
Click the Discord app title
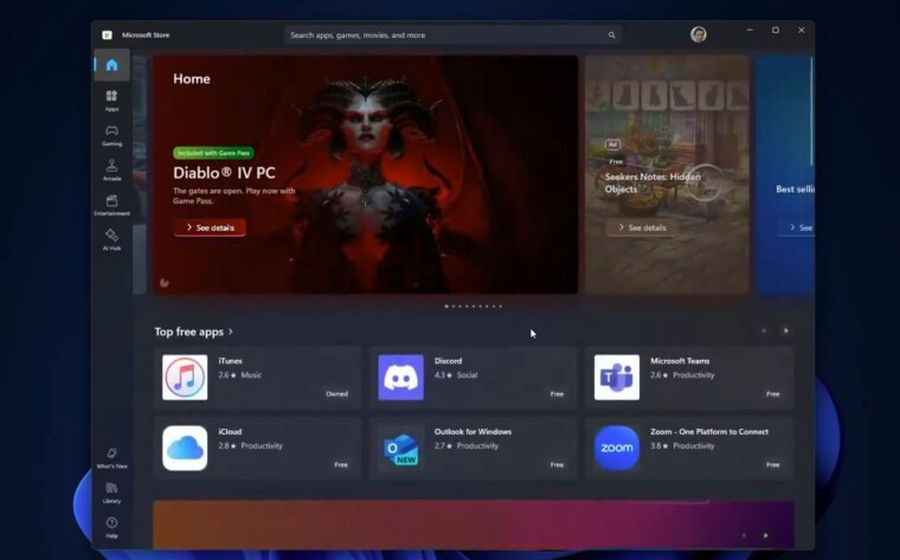click(x=448, y=361)
